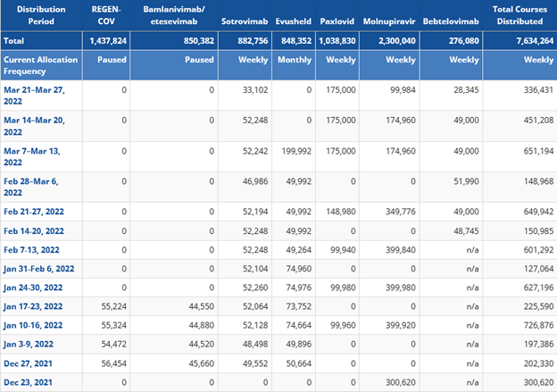
Task: Open the Jan 10-16, 2022 distribution period
Action: pyautogui.click(x=37, y=325)
